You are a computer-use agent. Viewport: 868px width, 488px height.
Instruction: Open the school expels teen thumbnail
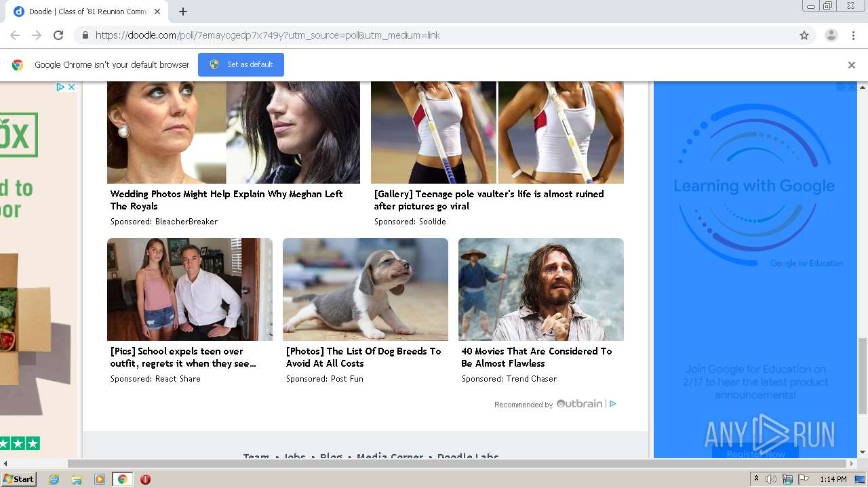(x=190, y=289)
